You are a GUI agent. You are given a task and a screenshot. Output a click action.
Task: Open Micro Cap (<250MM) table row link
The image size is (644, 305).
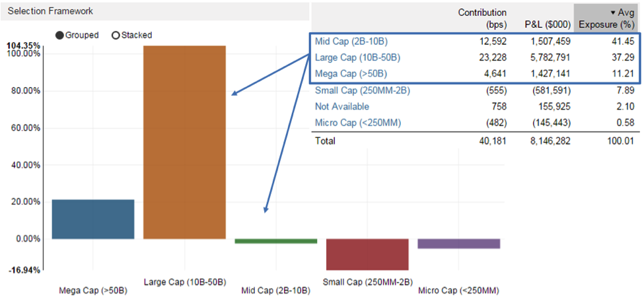(357, 123)
